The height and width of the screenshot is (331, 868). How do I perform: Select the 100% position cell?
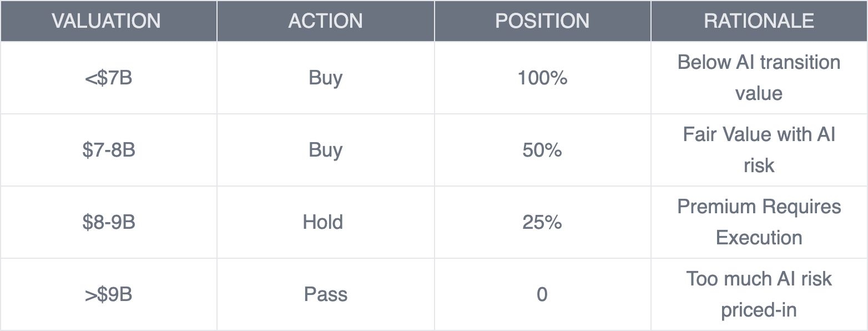pyautogui.click(x=542, y=78)
